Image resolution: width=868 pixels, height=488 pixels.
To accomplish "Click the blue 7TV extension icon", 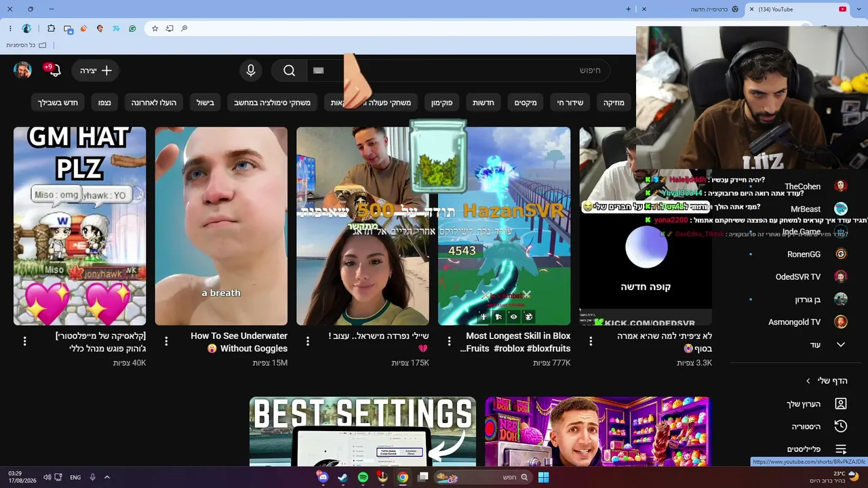I will 116,28.
